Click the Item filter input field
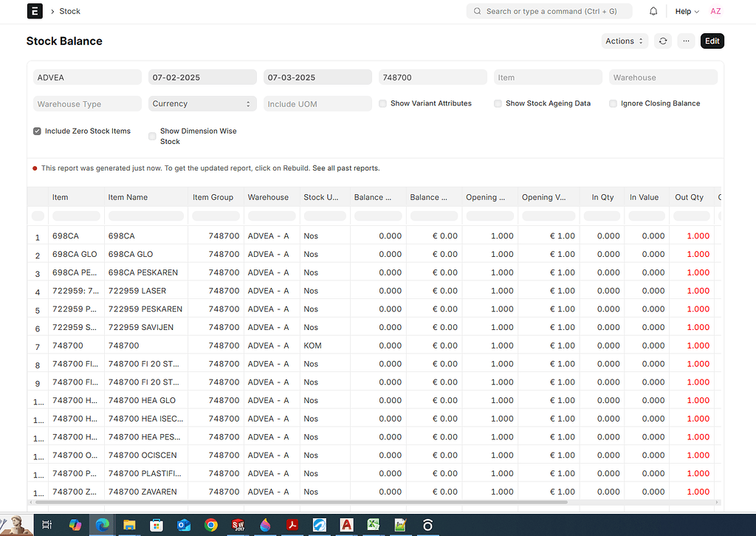 548,77
